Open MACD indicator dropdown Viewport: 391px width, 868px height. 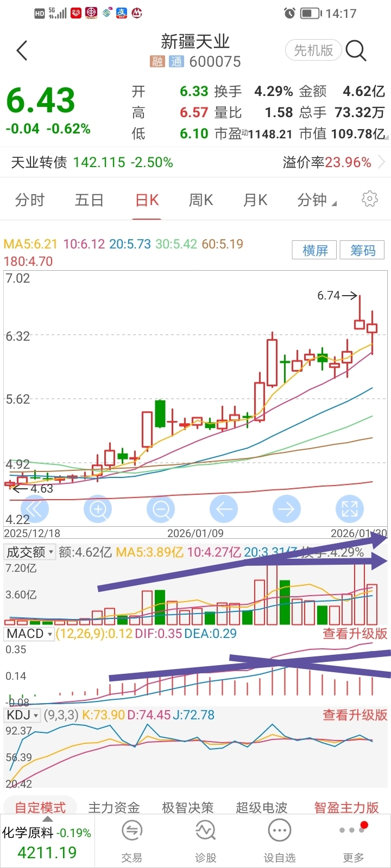point(29,634)
